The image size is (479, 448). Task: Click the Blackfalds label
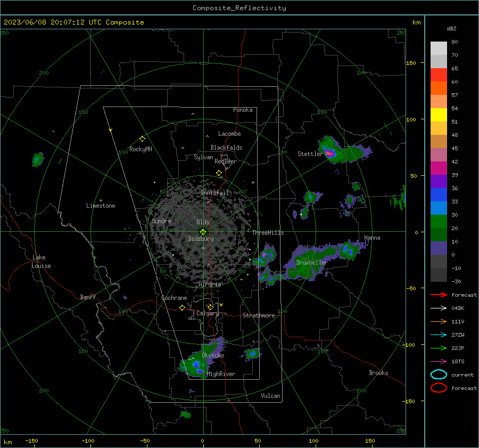(226, 148)
